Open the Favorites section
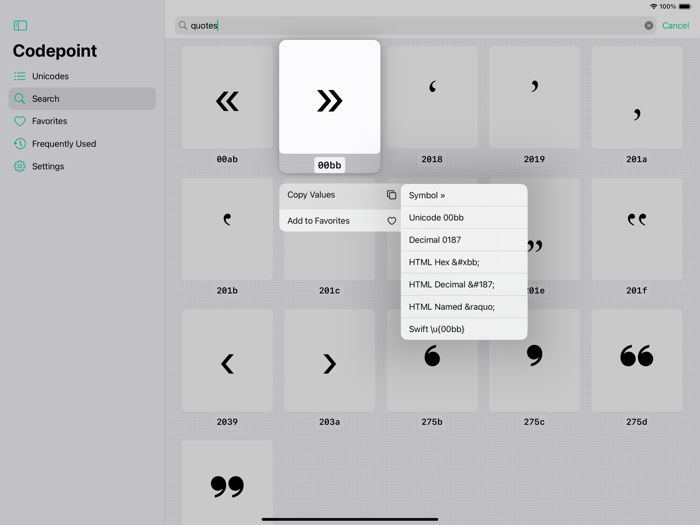The height and width of the screenshot is (525, 700). (x=82, y=121)
